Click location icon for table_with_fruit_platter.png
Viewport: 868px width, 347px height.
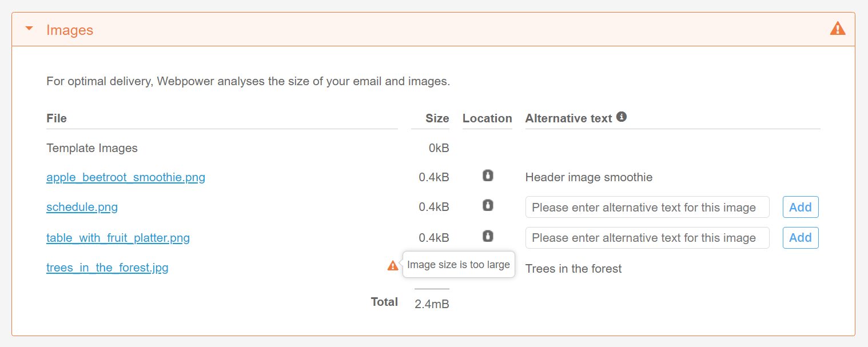tap(487, 236)
